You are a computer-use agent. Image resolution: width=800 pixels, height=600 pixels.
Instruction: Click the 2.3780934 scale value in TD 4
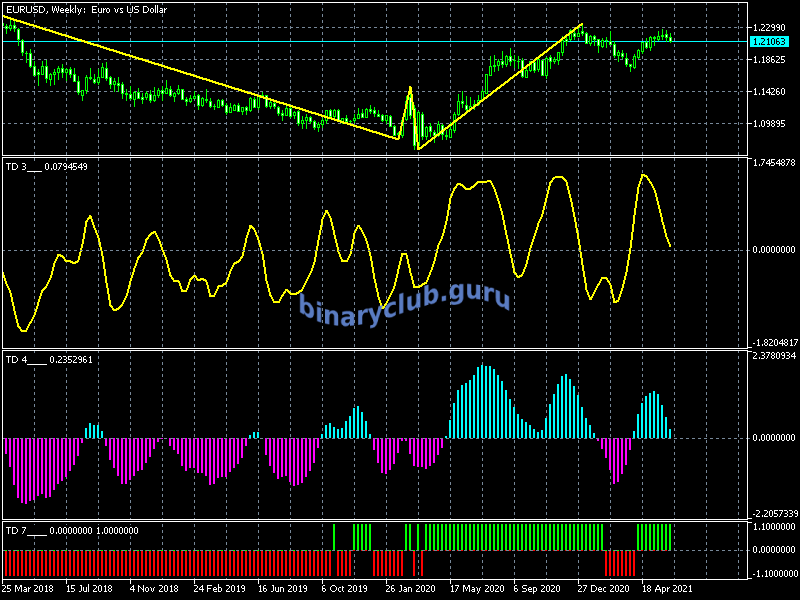click(x=774, y=355)
